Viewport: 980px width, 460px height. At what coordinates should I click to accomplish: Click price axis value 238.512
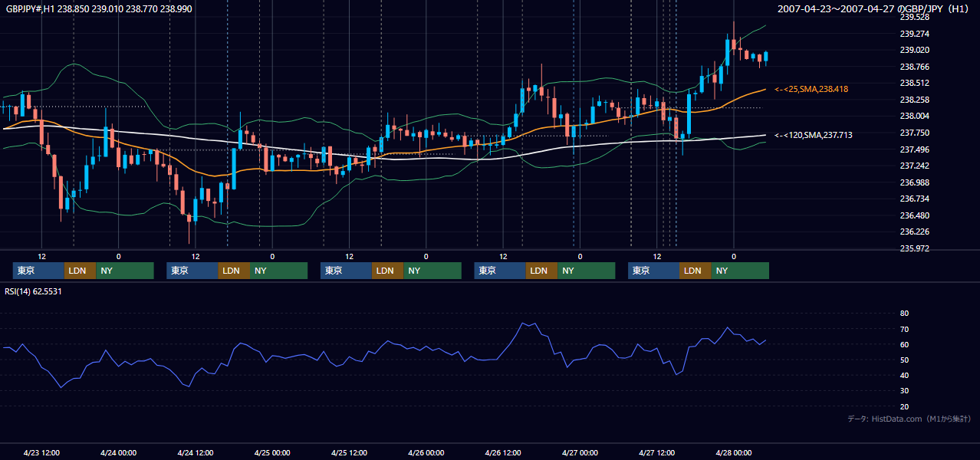[915, 83]
